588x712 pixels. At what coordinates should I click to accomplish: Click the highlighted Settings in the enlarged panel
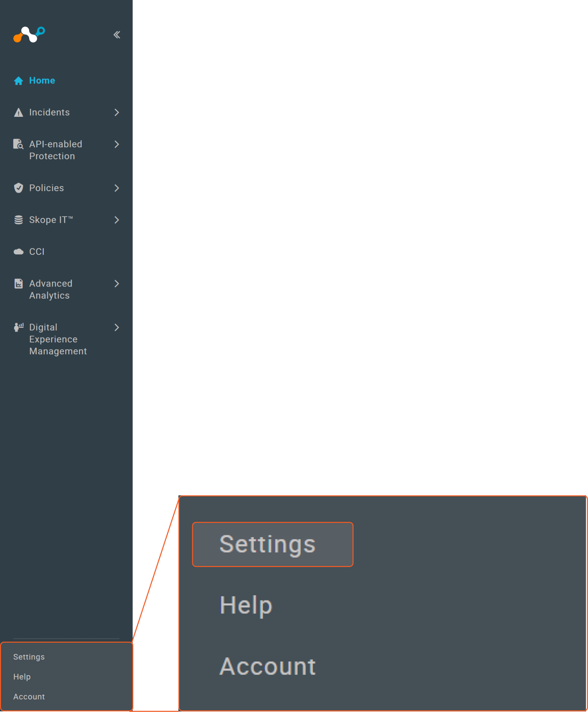pyautogui.click(x=273, y=544)
